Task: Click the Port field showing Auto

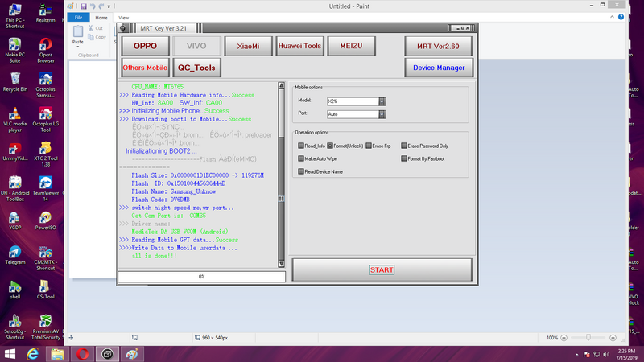Action: (353, 114)
